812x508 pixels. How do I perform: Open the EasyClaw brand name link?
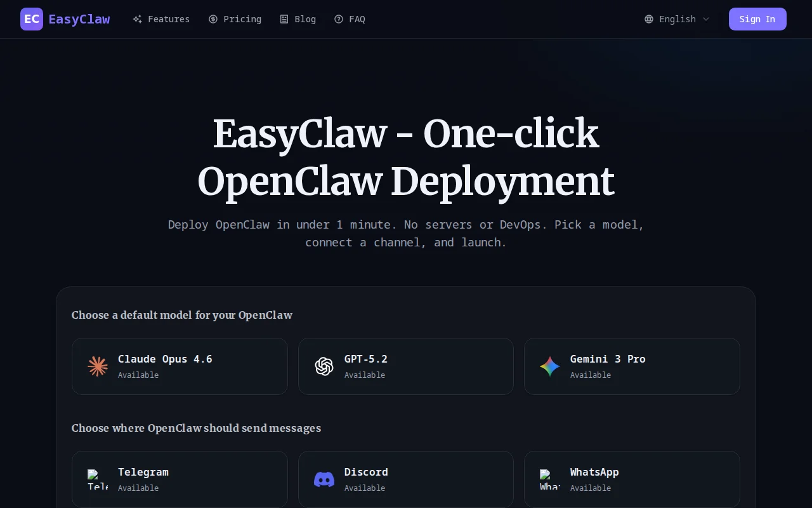tap(79, 19)
